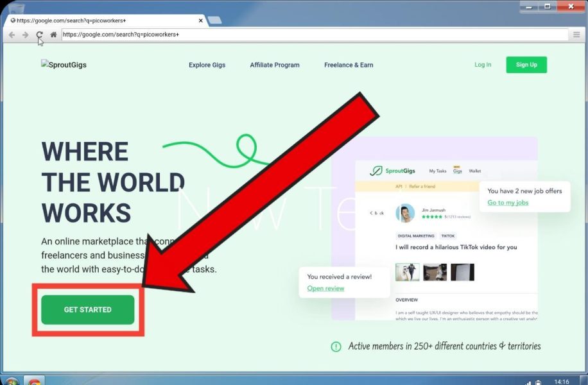Click the SproutGigs logo in header
Image resolution: width=588 pixels, height=385 pixels.
point(64,65)
